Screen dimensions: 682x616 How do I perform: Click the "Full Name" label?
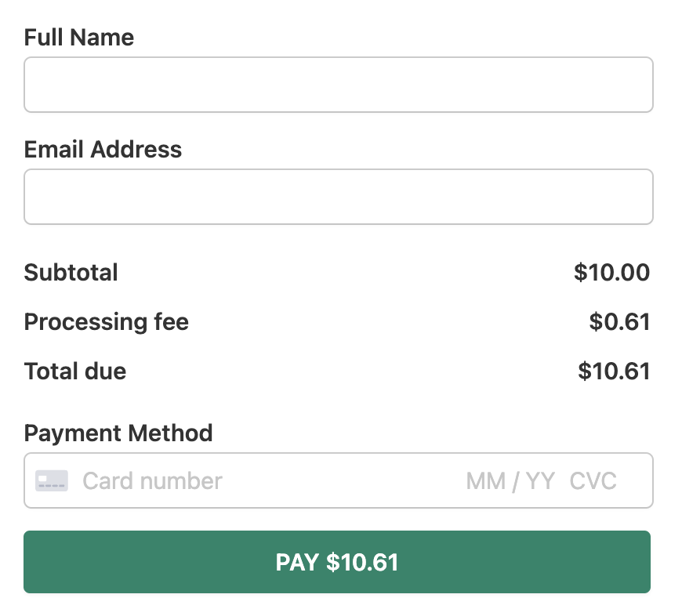(79, 38)
